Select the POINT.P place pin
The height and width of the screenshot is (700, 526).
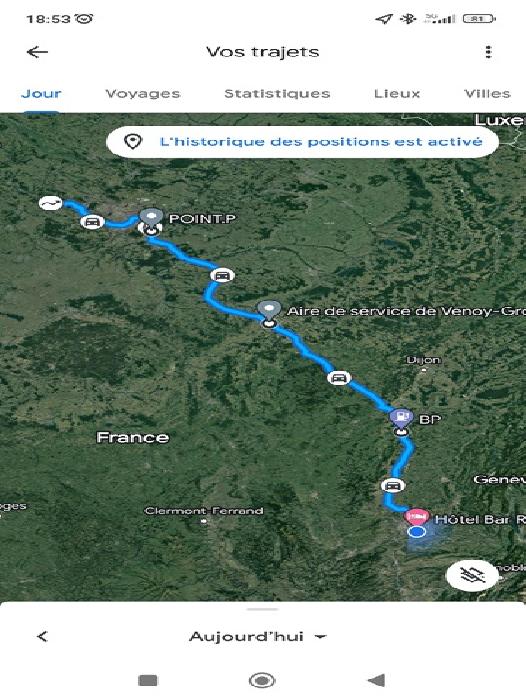pos(151,217)
